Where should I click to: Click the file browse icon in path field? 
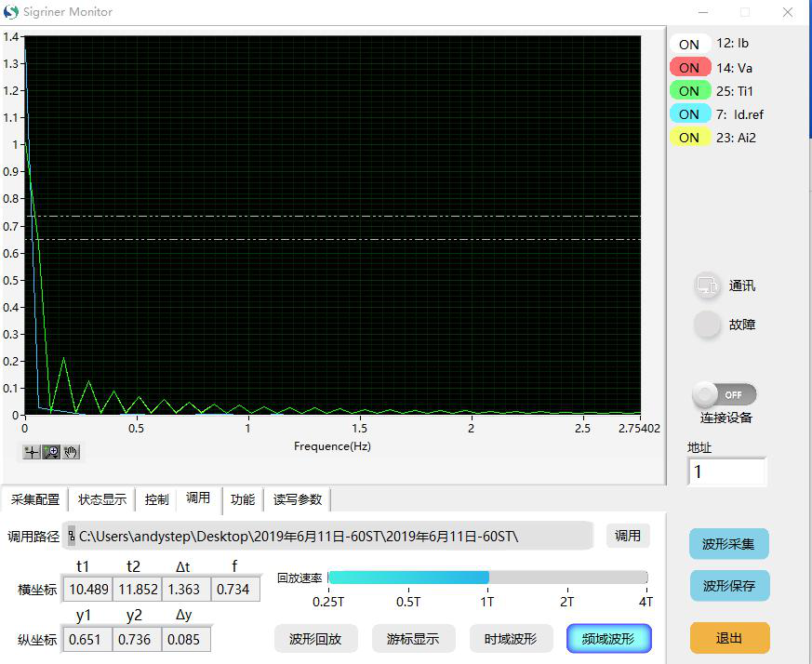pos(72,536)
